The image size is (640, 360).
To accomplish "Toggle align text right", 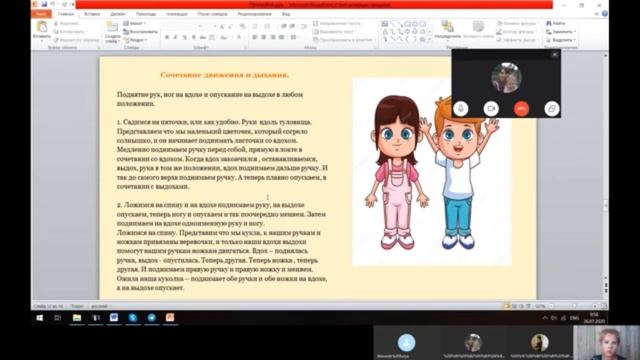I will pyautogui.click(x=273, y=37).
